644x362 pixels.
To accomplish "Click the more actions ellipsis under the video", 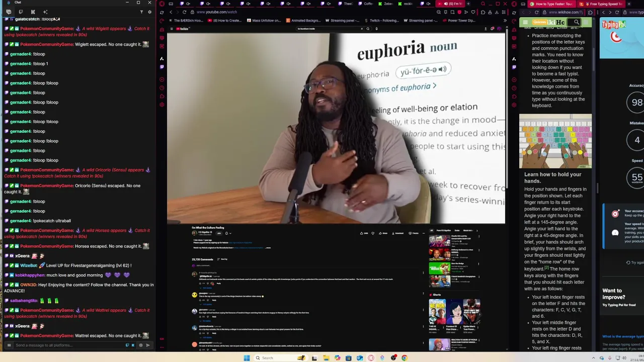I will point(424,233).
